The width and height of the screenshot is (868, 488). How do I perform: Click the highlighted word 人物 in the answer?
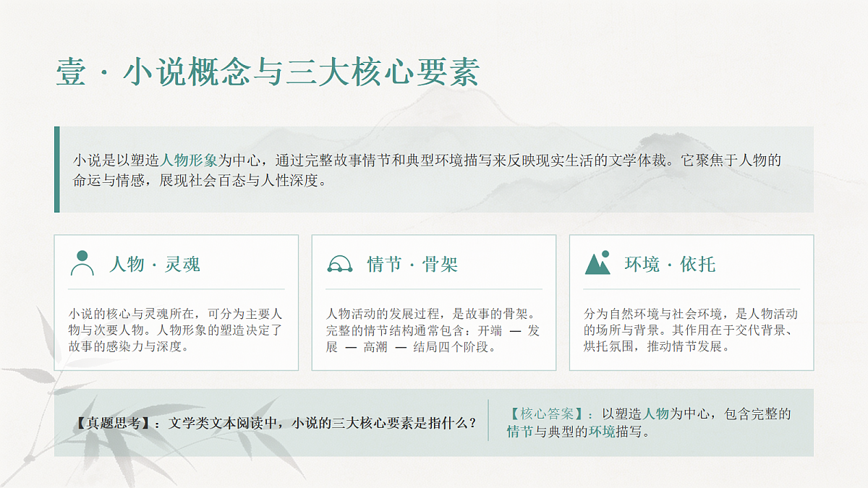point(656,414)
